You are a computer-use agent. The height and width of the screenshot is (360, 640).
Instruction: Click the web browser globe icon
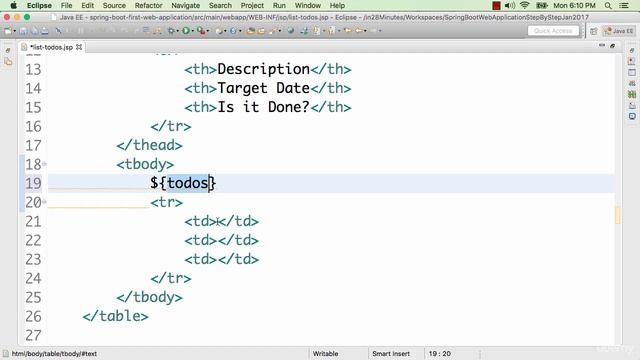coord(291,31)
